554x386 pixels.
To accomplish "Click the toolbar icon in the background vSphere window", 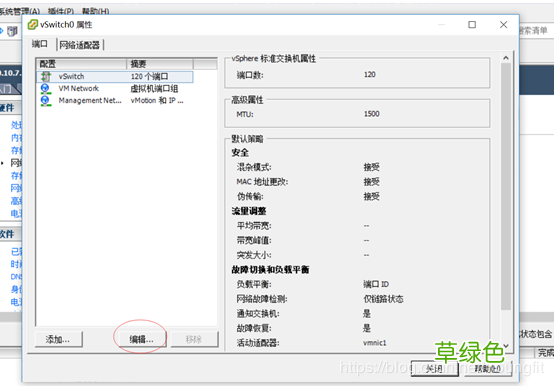I will 12,31.
